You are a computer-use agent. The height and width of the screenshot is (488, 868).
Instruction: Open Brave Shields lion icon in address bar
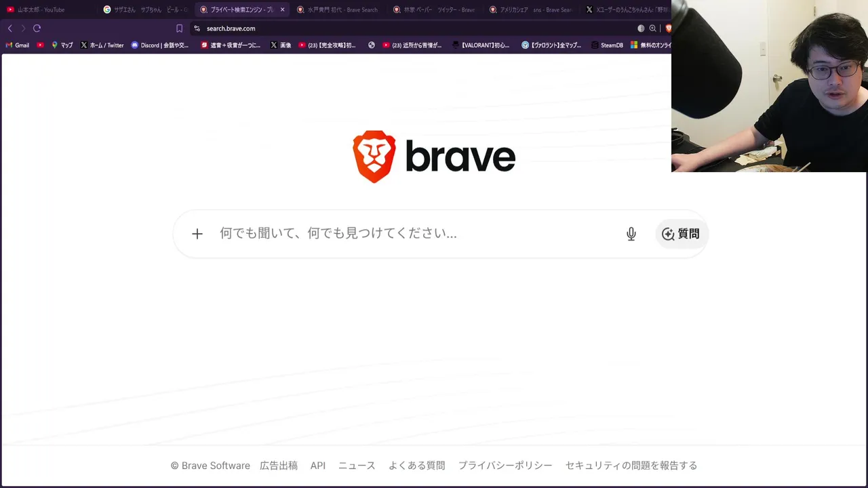pos(667,28)
